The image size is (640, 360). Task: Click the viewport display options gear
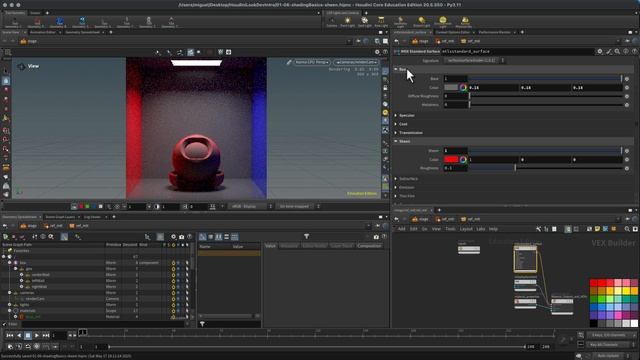(x=377, y=52)
